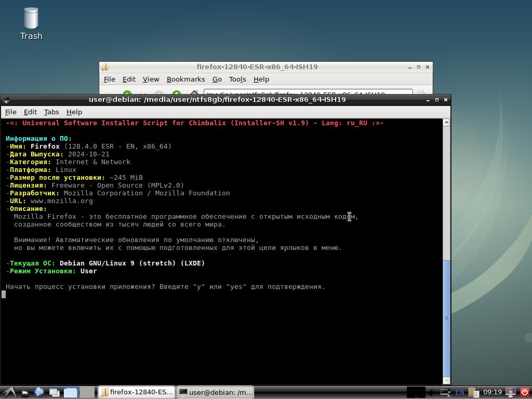Maximize the file manager window

419,67
